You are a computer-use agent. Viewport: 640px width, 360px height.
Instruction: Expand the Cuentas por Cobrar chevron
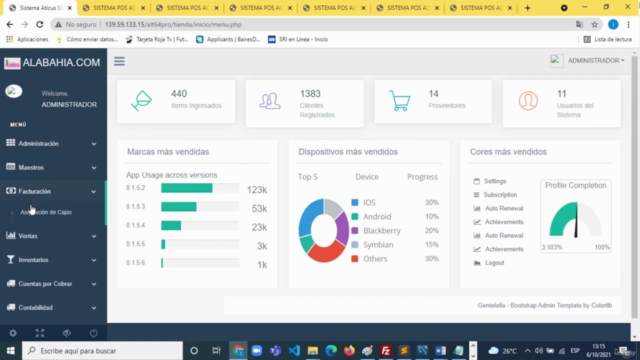pos(94,284)
